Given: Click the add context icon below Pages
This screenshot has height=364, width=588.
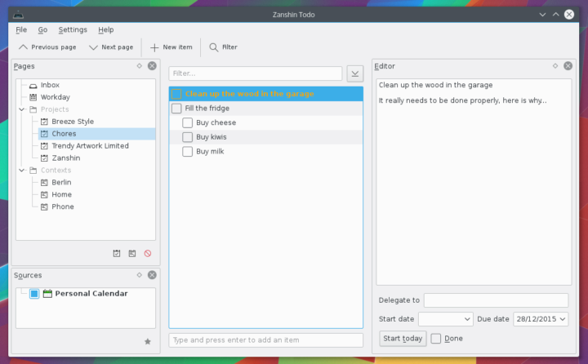Looking at the screenshot, I should point(131,254).
